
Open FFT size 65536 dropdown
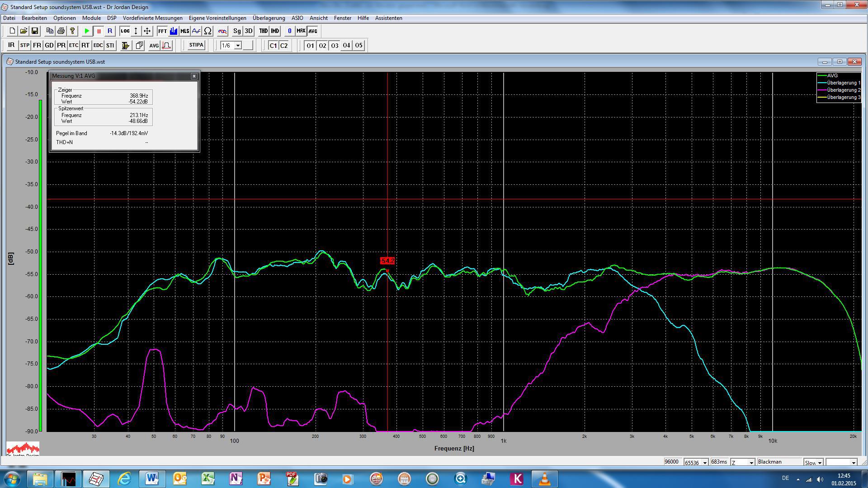coord(705,462)
